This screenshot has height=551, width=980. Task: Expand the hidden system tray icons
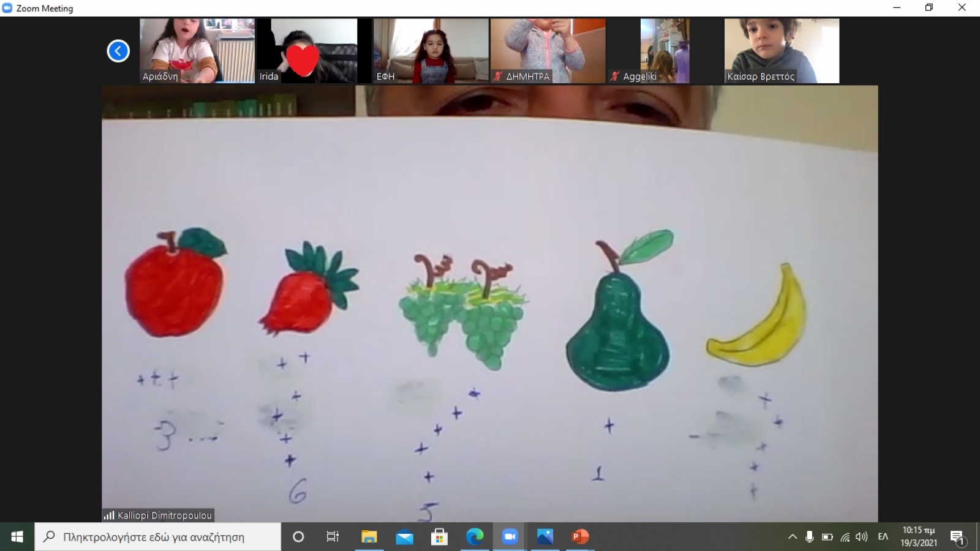pyautogui.click(x=792, y=537)
